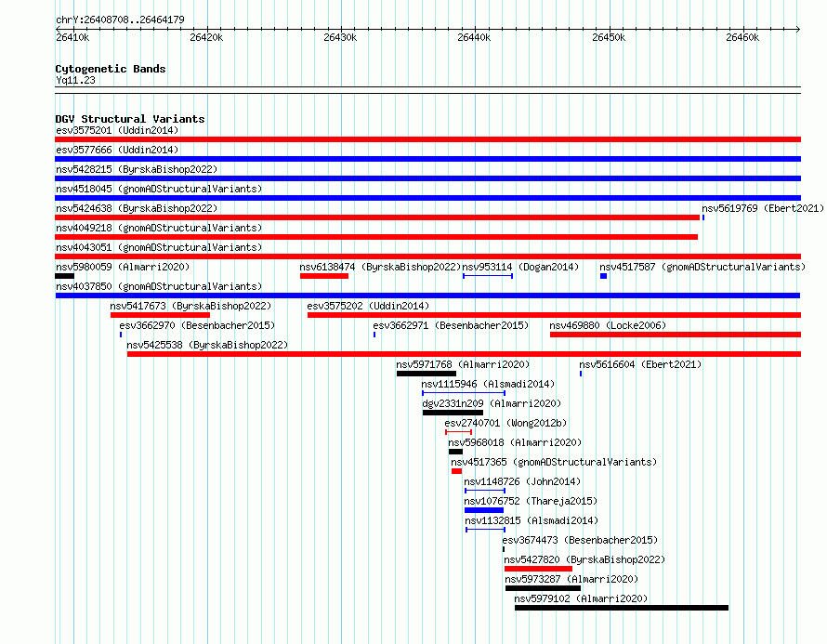827x644 pixels.
Task: Click the red esv2740701 (Wong2012b) span
Action: tap(458, 432)
